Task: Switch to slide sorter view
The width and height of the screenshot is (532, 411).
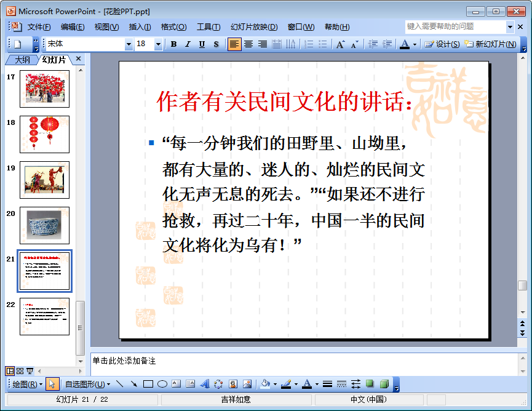Action: [x=20, y=371]
